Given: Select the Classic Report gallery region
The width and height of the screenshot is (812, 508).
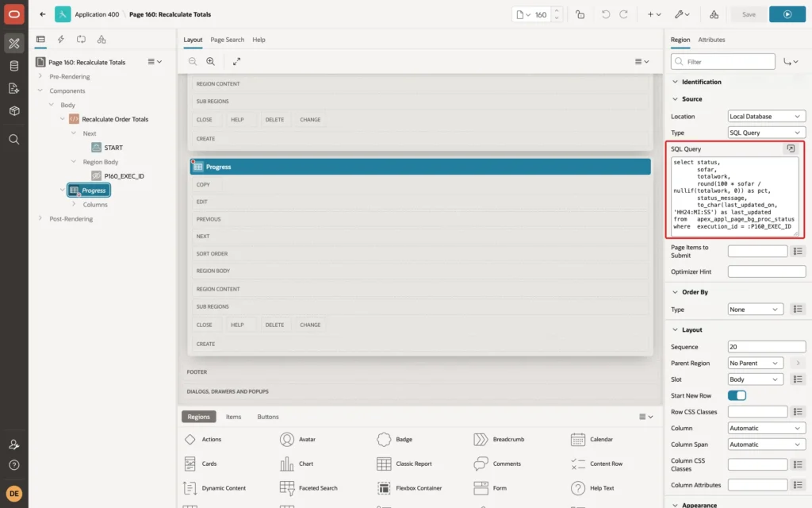Looking at the screenshot, I should click(404, 464).
